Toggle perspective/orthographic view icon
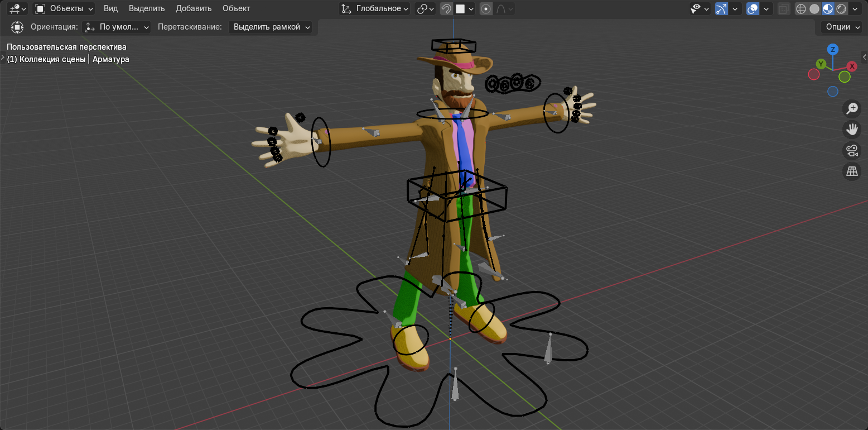The height and width of the screenshot is (430, 868). (852, 171)
